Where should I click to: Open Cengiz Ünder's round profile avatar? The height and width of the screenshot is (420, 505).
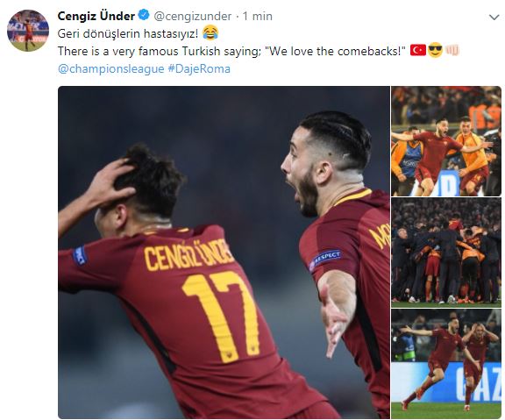28,31
